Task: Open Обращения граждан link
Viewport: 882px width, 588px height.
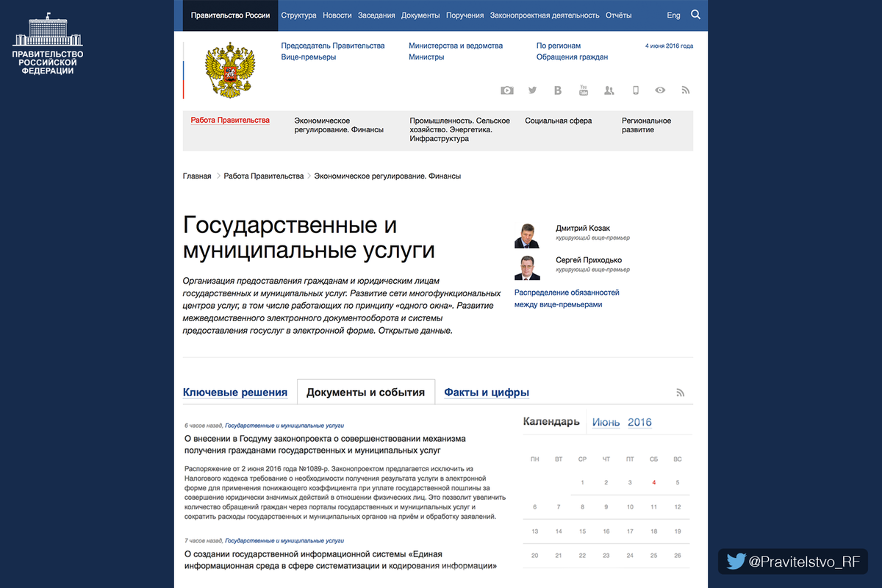Action: coord(572,57)
